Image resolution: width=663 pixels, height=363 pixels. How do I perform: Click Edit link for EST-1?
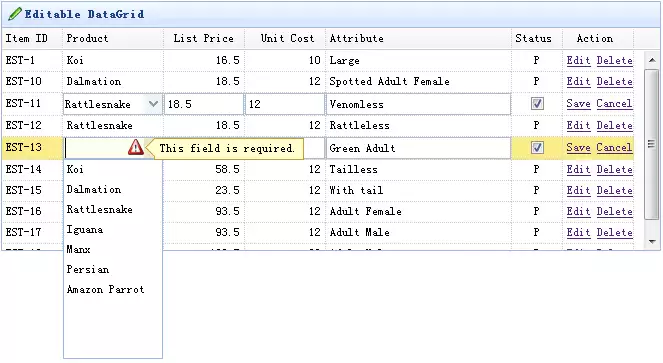(578, 60)
